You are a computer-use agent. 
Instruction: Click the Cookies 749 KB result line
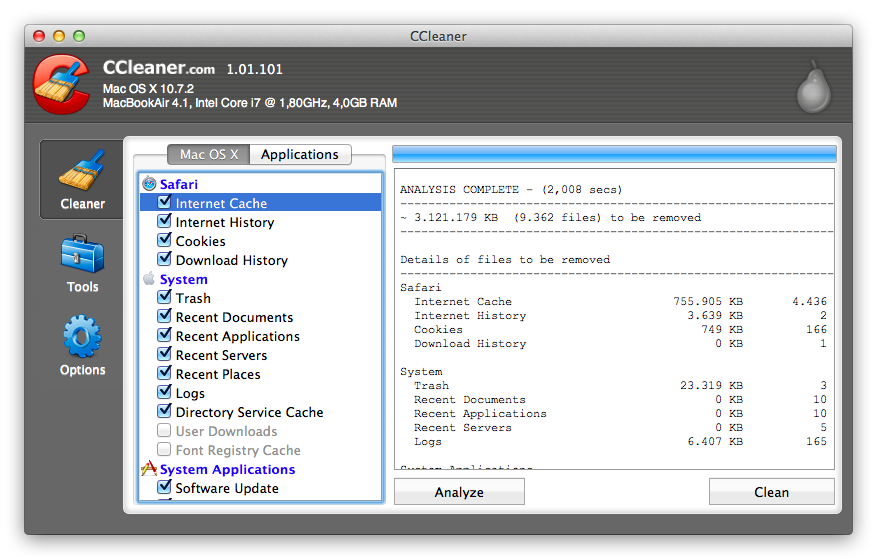pyautogui.click(x=620, y=330)
